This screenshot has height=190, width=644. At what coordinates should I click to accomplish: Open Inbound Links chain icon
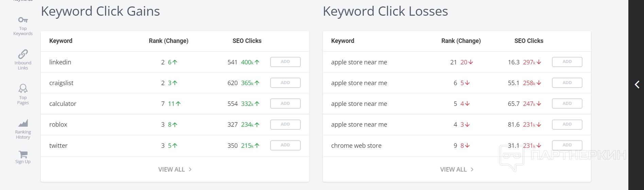click(x=23, y=54)
